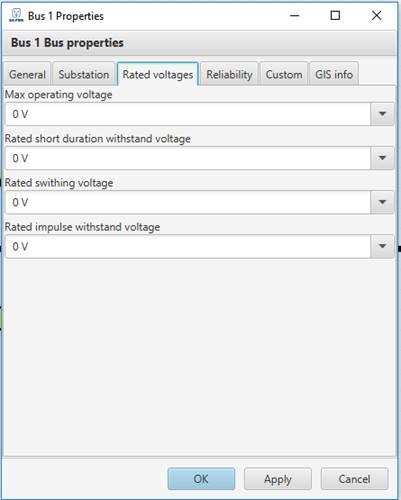Switch to the General tab

[x=27, y=74]
